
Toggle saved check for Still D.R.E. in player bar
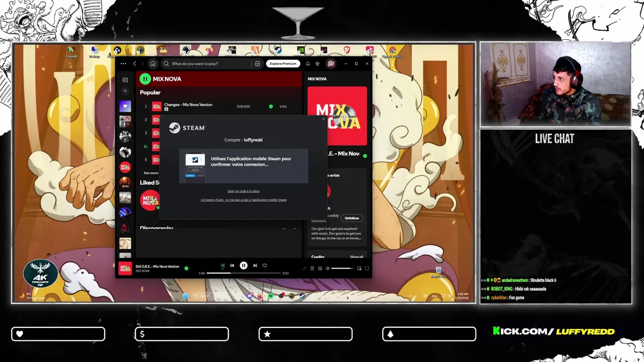186,268
